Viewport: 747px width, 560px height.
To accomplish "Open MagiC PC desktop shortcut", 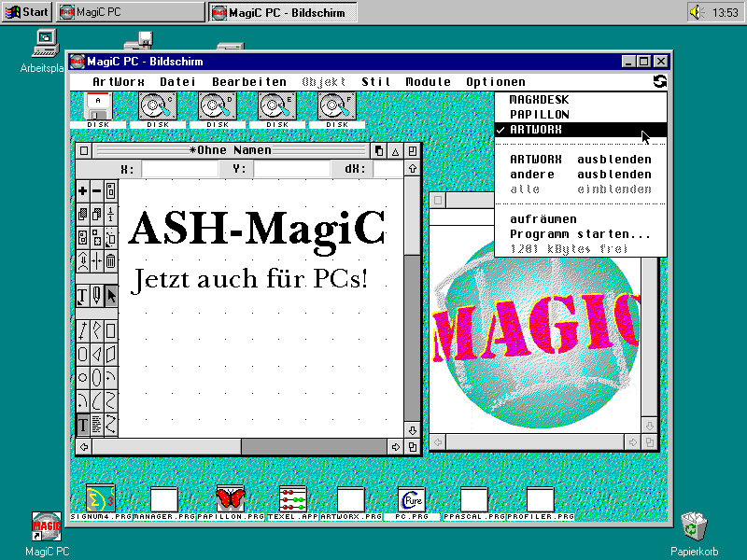I will click(47, 534).
